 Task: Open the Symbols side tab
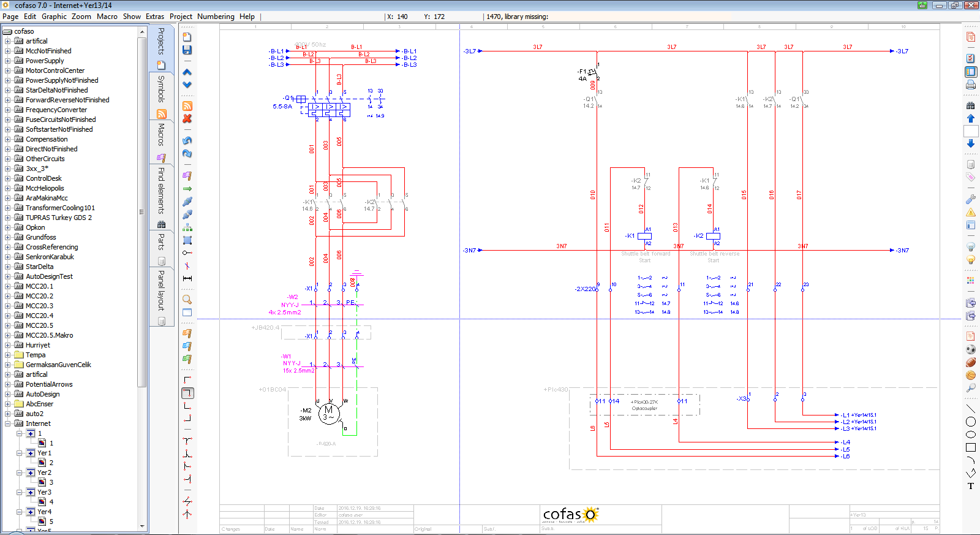161,97
